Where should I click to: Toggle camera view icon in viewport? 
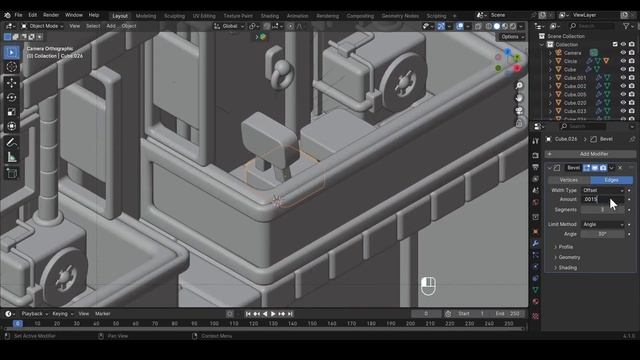point(519,111)
